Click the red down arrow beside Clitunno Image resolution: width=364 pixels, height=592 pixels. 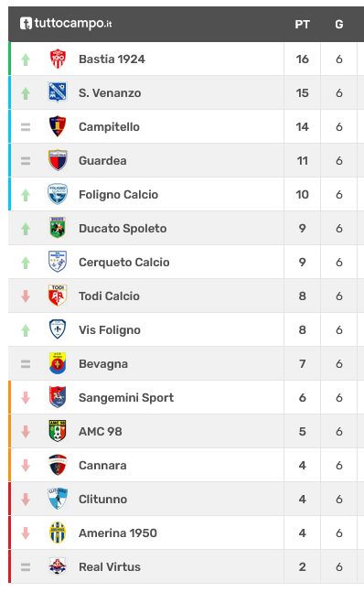pyautogui.click(x=26, y=499)
